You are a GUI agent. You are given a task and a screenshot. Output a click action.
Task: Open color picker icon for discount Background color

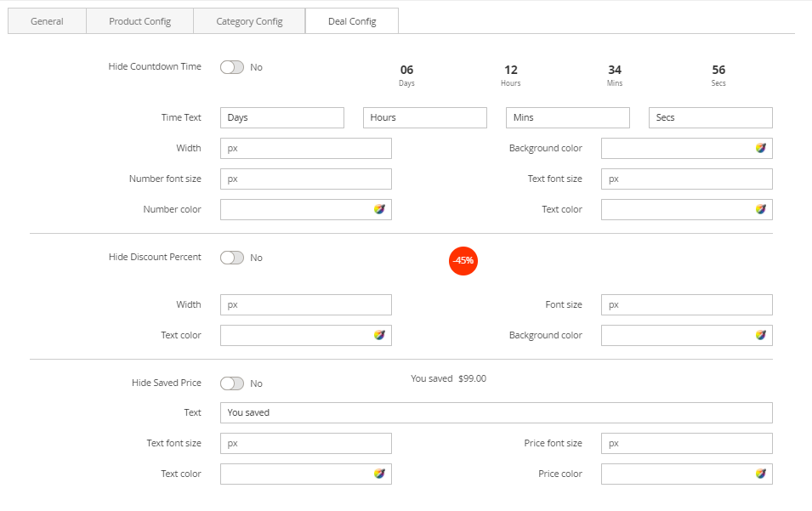[761, 335]
